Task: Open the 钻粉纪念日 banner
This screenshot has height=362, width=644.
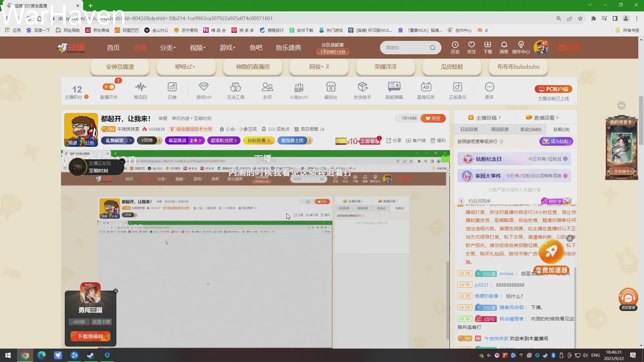Action: [x=514, y=159]
